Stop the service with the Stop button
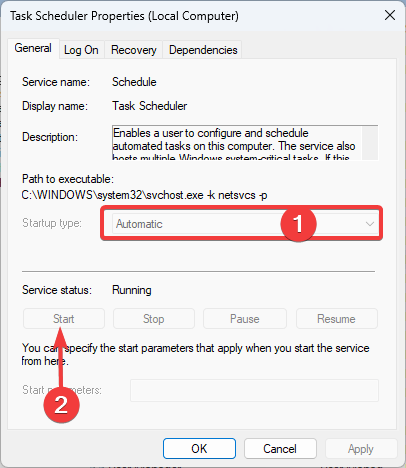Image resolution: width=406 pixels, height=468 pixels. 154,319
